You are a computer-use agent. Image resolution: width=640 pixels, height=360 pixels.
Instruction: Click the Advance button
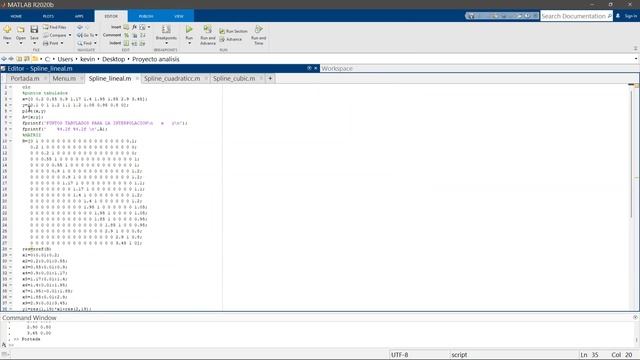pyautogui.click(x=231, y=39)
